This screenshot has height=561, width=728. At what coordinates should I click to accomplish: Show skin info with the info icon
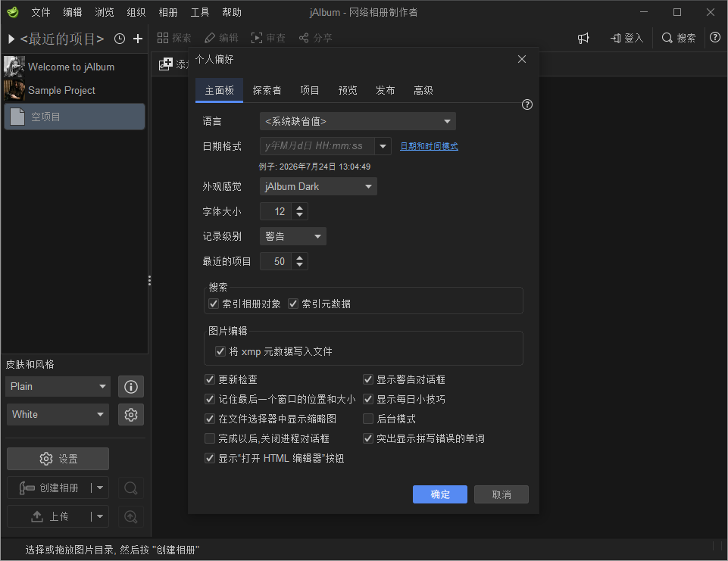click(x=131, y=387)
